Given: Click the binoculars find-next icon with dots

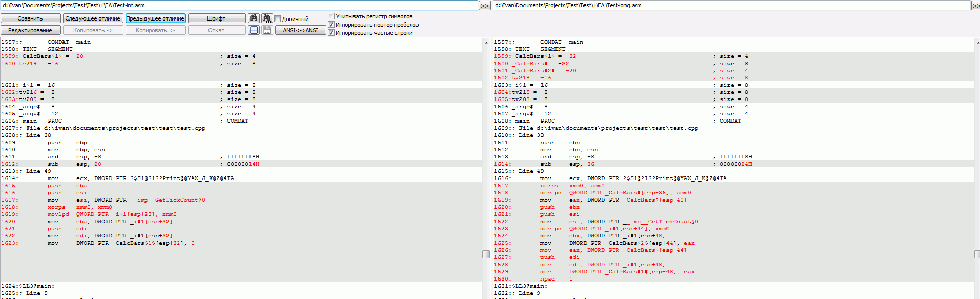Looking at the screenshot, I should (267, 18).
